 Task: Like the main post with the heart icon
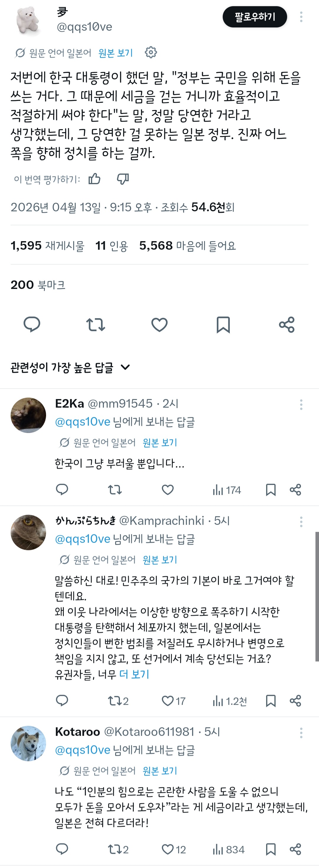click(159, 325)
